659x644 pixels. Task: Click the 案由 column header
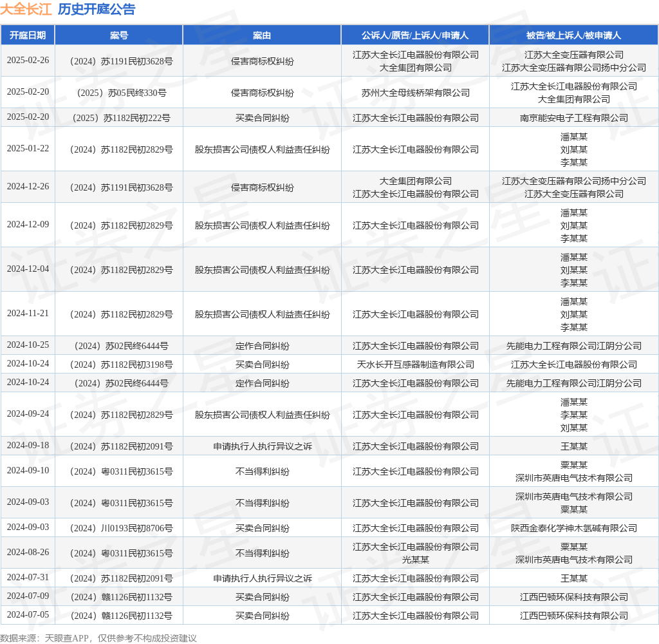262,35
